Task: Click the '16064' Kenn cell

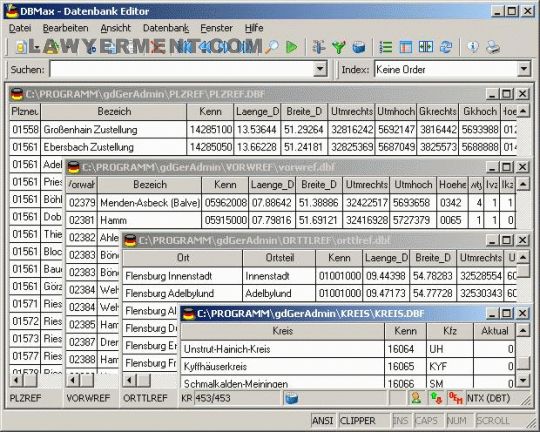Action: (405, 349)
